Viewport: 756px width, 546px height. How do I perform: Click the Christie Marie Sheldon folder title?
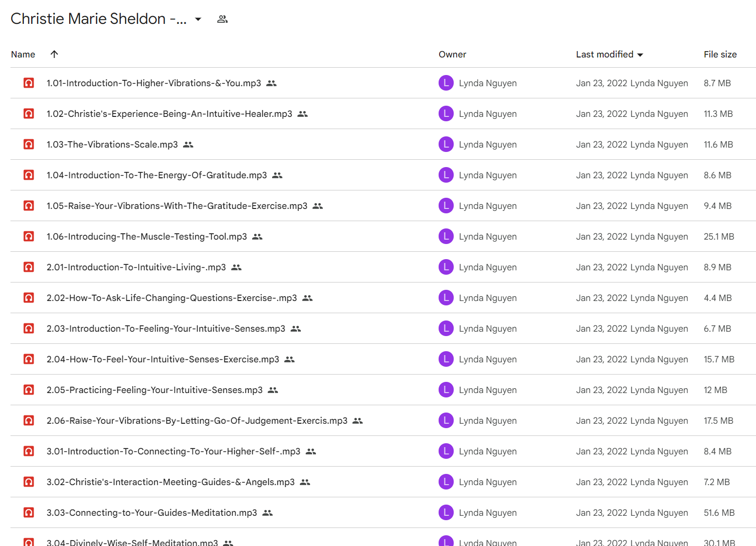(x=98, y=19)
